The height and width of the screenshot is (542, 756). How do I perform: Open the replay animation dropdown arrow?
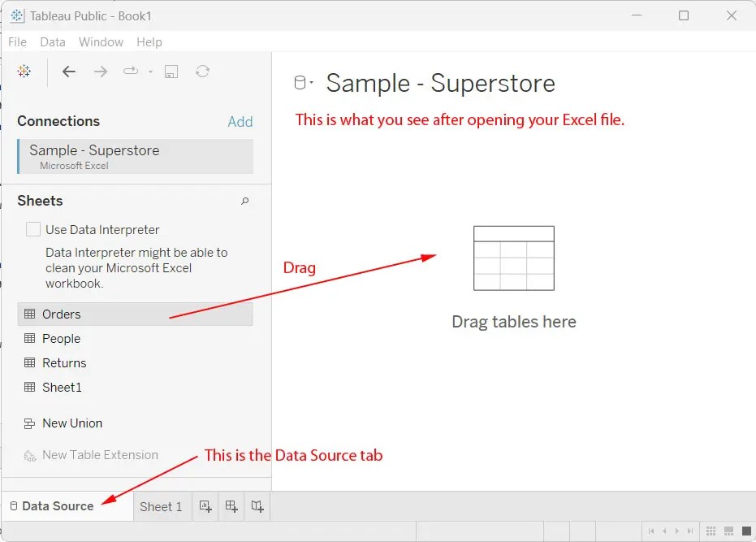tap(150, 72)
